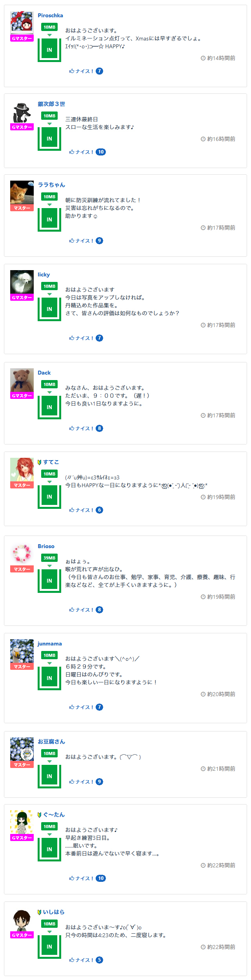Click the 10MB badge on licky's post
This screenshot has width=251, height=980.
[49, 286]
